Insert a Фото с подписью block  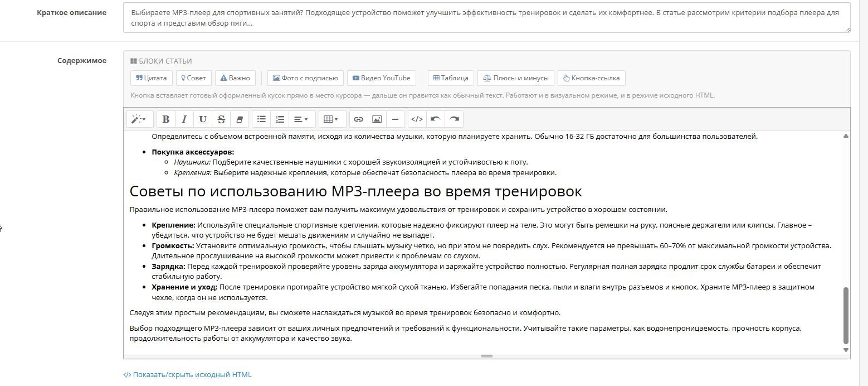(x=305, y=78)
